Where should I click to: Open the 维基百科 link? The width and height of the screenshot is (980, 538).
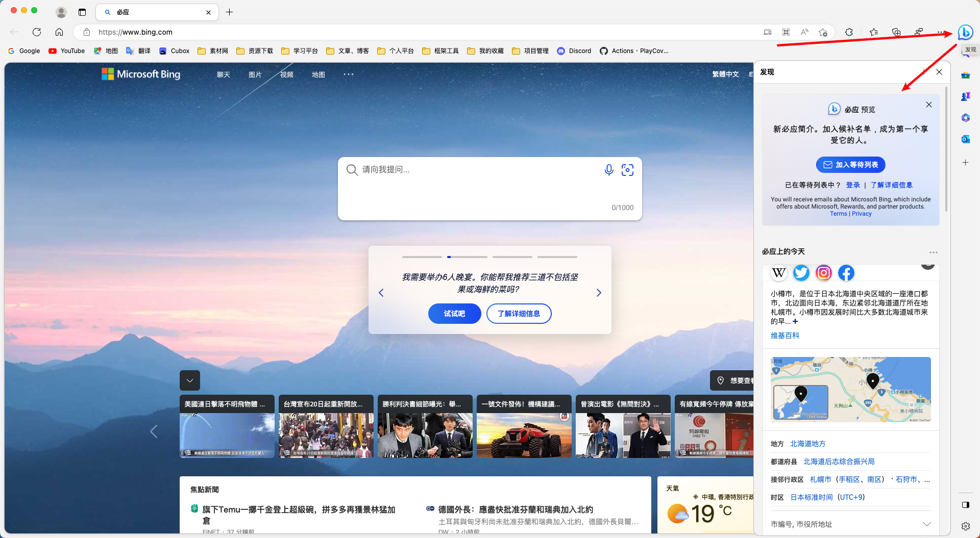(785, 336)
